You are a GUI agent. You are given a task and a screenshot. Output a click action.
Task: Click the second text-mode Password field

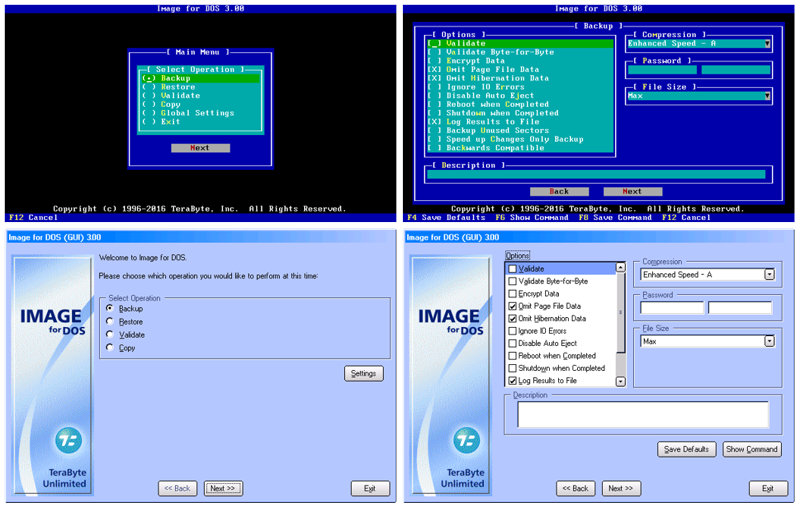[x=736, y=70]
